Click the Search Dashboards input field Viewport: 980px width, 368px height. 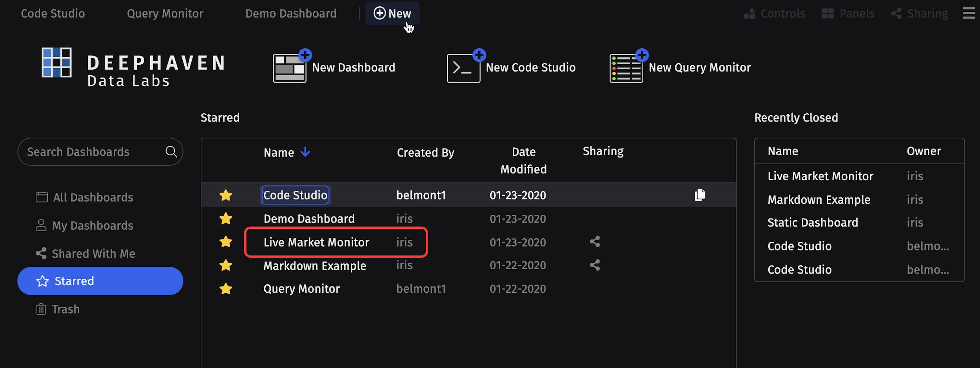pyautogui.click(x=100, y=152)
